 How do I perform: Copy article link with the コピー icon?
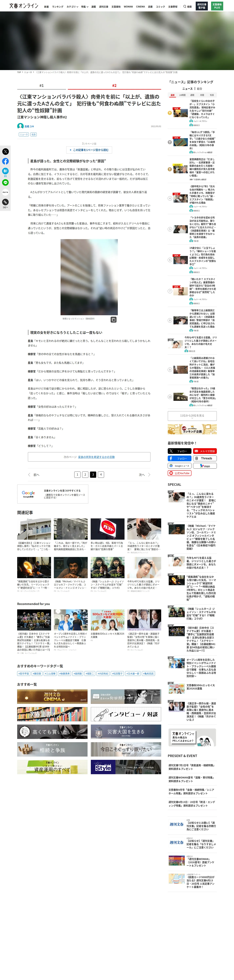pos(5,202)
